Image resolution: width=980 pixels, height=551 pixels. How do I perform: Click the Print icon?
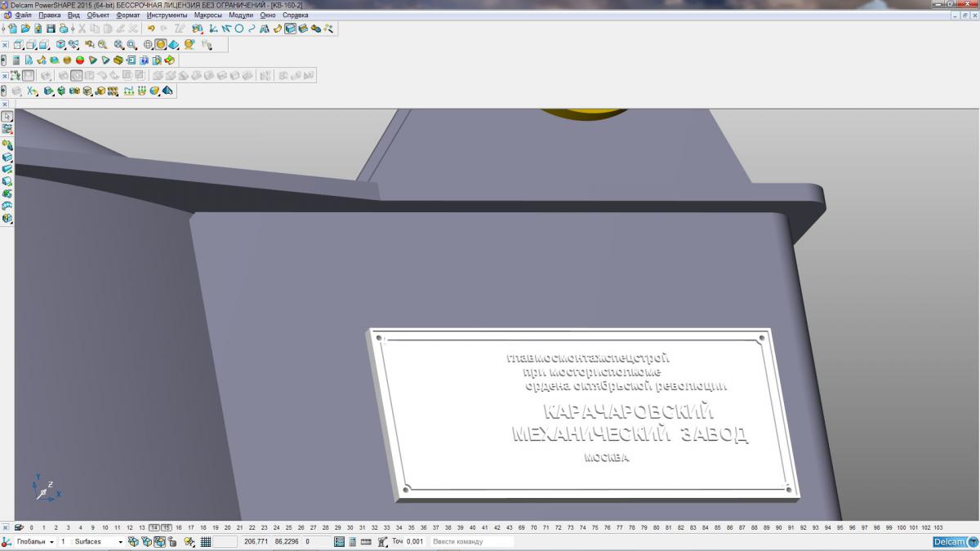pos(64,29)
